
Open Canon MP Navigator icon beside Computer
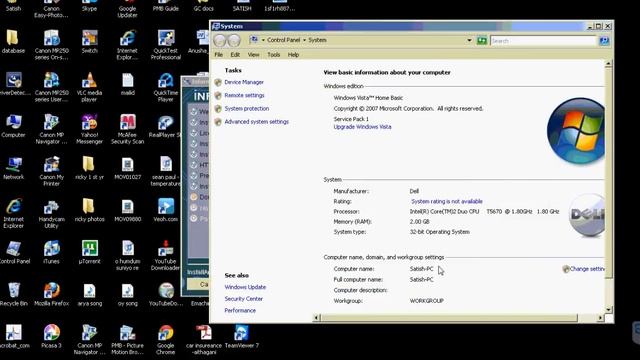[51, 129]
